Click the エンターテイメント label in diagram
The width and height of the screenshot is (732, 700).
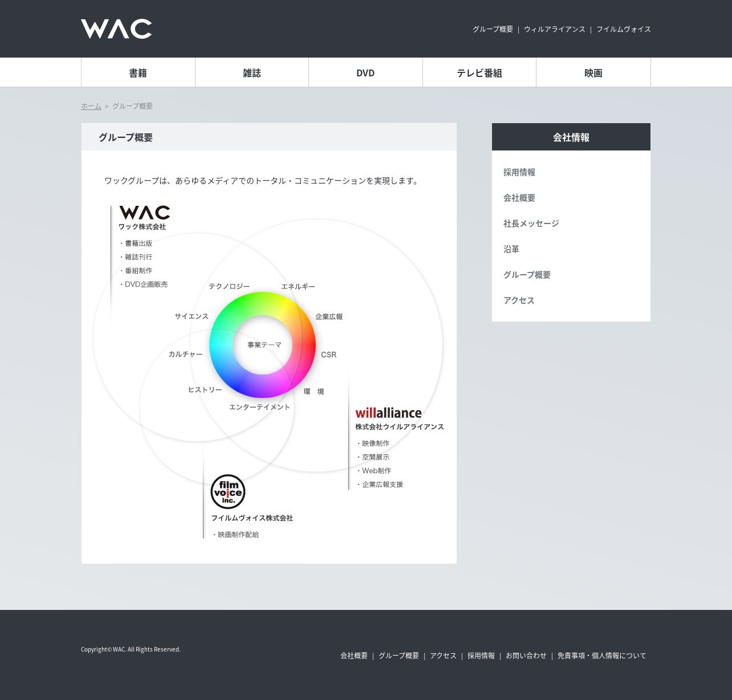[x=259, y=406]
